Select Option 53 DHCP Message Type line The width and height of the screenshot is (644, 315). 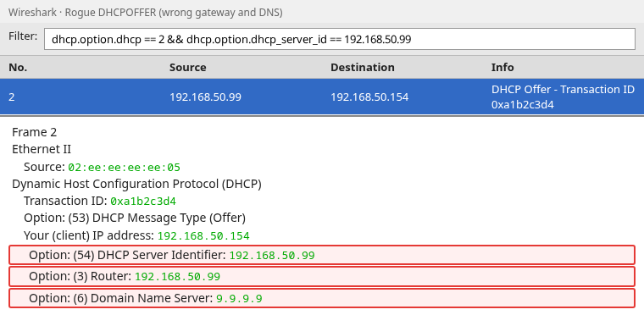pyautogui.click(x=135, y=218)
